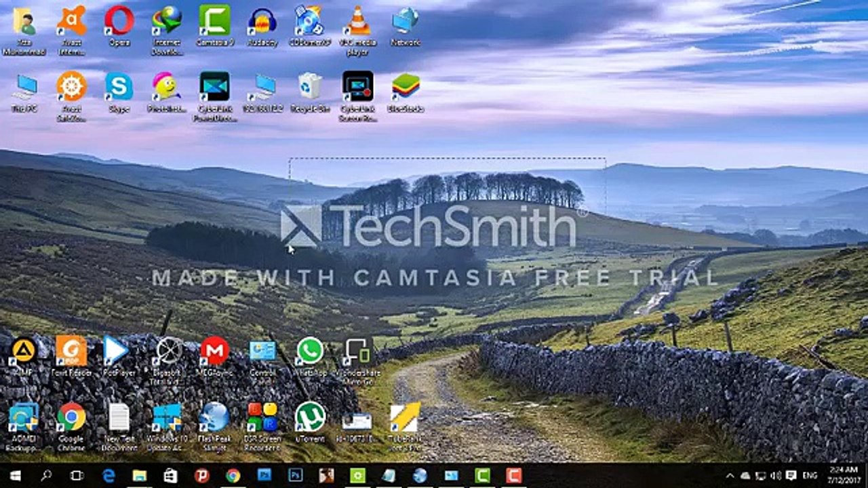Select the New Text Document file
This screenshot has width=868, height=488.
click(119, 426)
